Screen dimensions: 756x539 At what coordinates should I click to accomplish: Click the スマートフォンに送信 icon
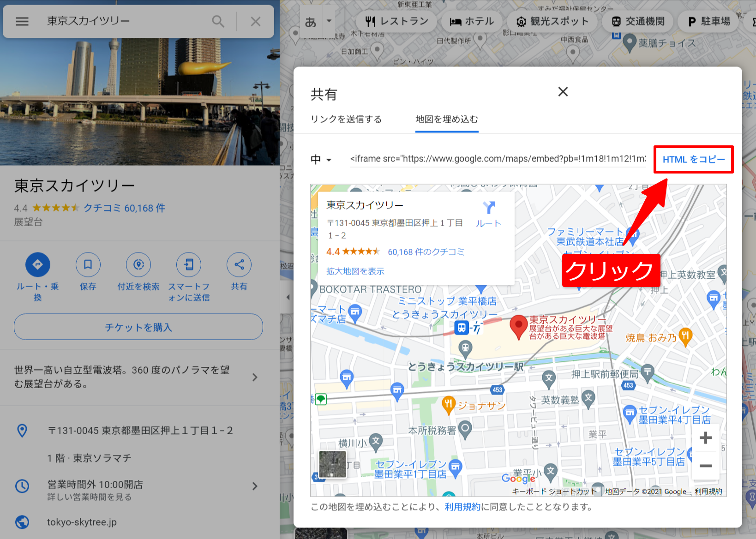coord(189,264)
